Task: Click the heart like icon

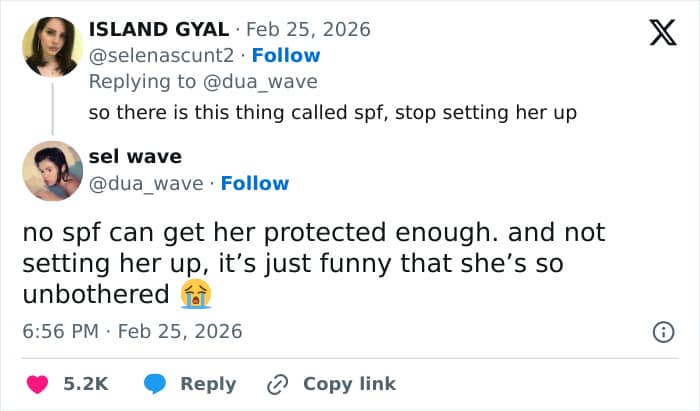Action: 39,384
